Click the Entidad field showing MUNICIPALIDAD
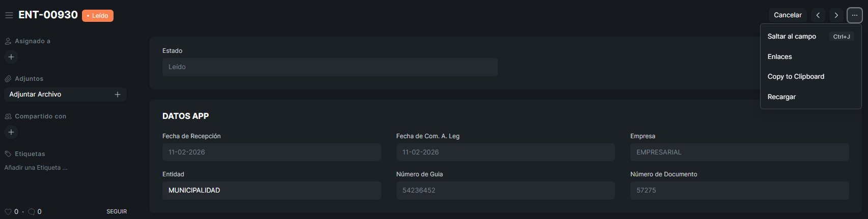 271,191
